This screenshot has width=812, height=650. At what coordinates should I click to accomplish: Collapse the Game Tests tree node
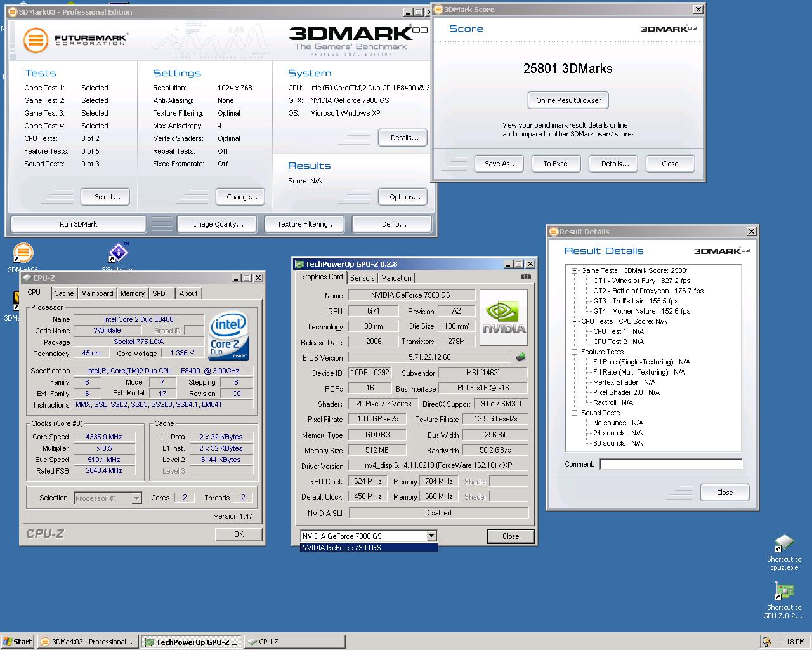pyautogui.click(x=574, y=270)
